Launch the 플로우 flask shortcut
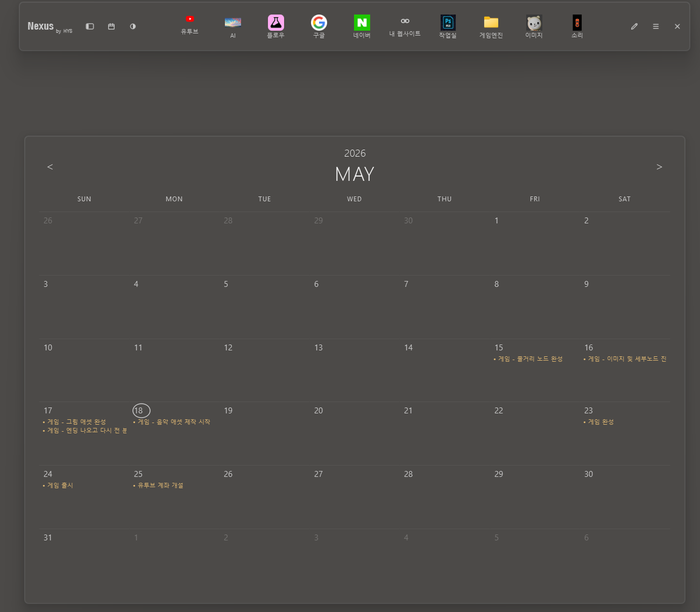 (275, 26)
